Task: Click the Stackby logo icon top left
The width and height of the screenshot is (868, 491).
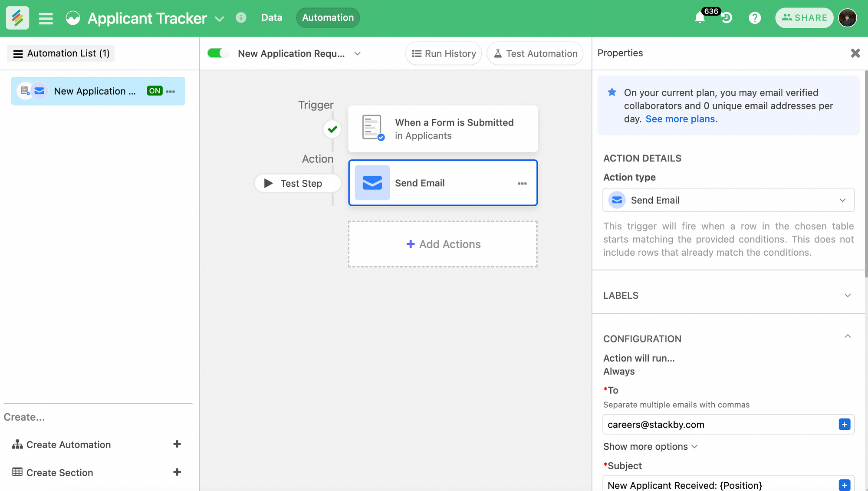Action: pos(18,17)
